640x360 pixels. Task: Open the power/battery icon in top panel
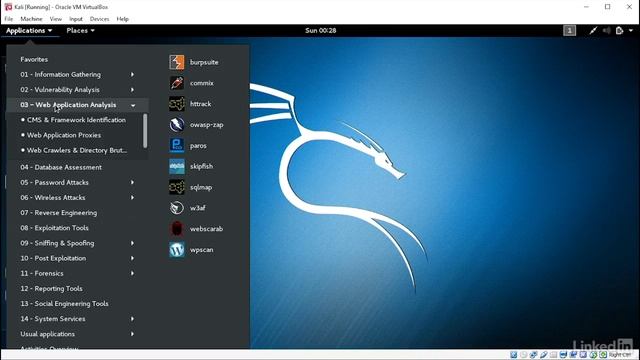pyautogui.click(x=620, y=31)
